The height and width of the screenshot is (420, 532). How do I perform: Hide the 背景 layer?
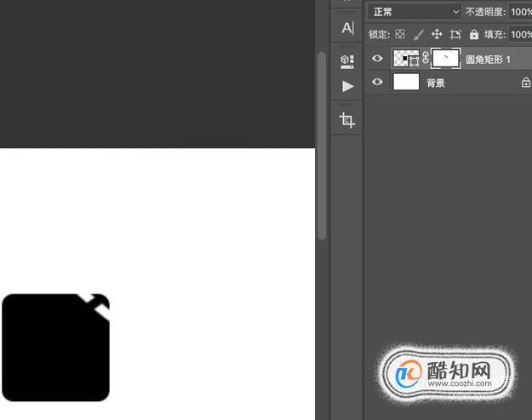pyautogui.click(x=377, y=82)
